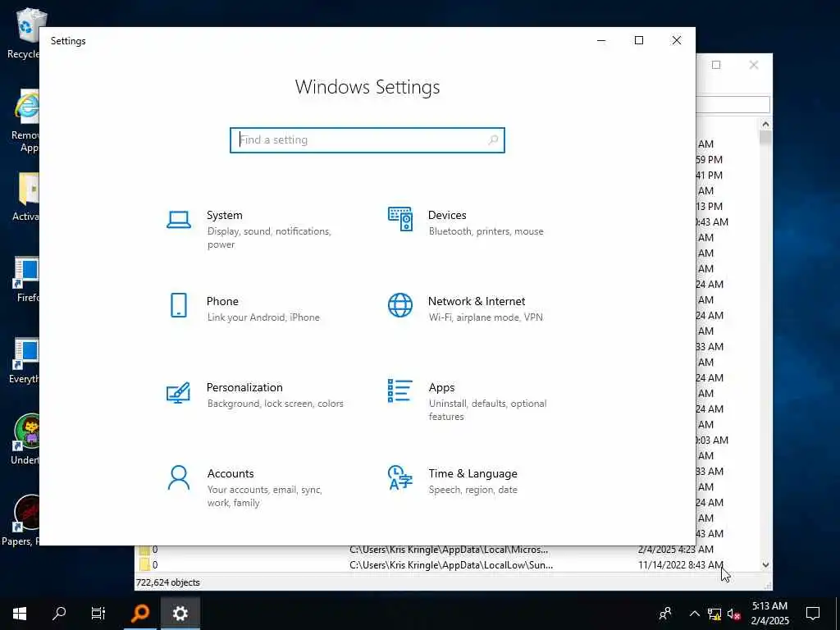The image size is (840, 630).
Task: Open Time & Language via its title
Action: click(x=472, y=473)
